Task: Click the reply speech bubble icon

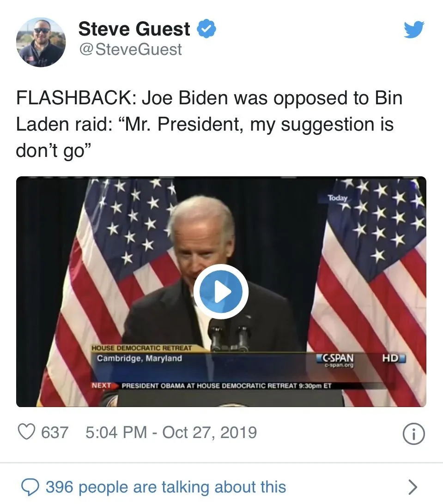Action: click(30, 486)
